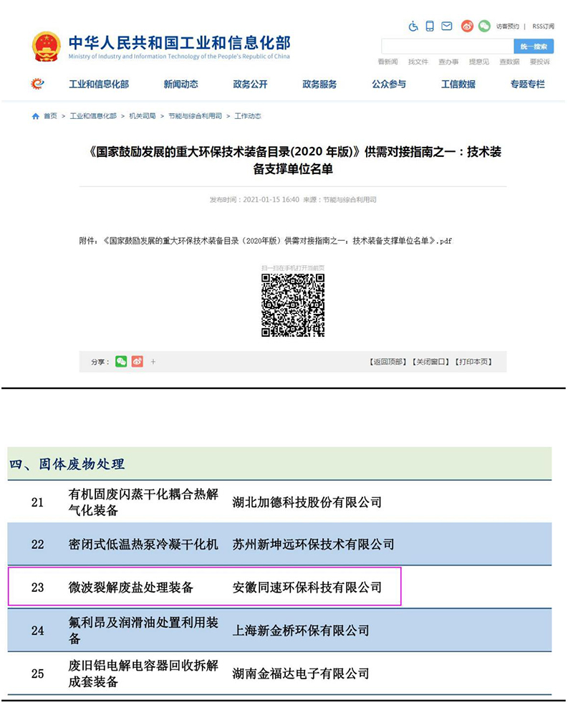Open the 公众参与 navigation menu
The width and height of the screenshot is (573, 728).
(389, 84)
